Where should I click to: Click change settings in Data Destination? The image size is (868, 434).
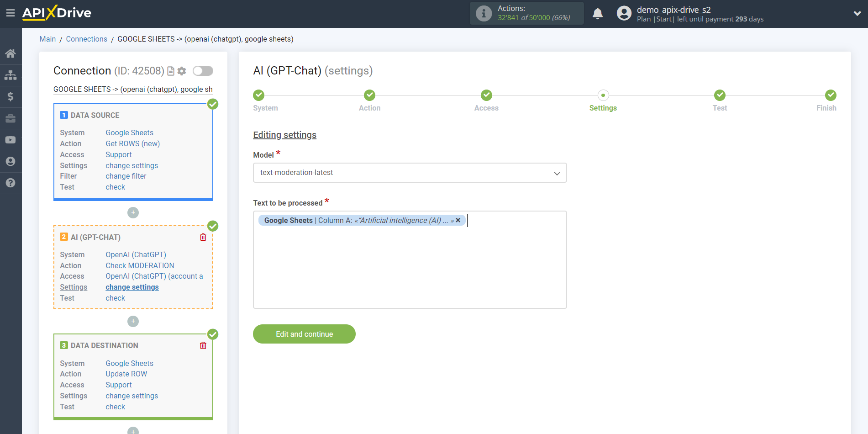(132, 396)
